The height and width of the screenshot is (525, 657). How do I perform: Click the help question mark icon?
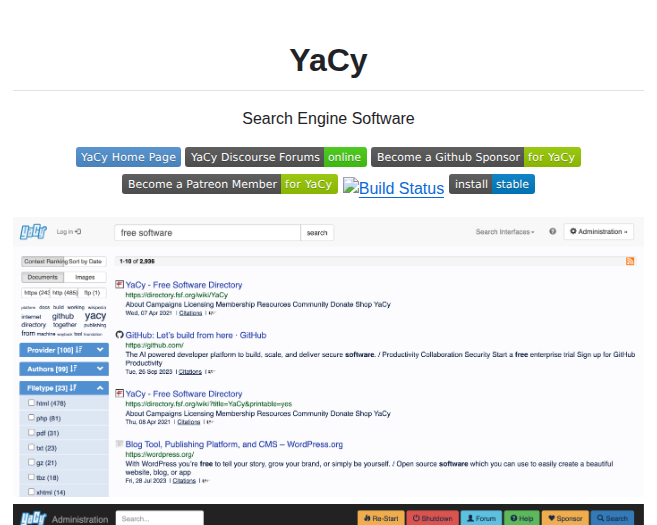[x=553, y=231]
